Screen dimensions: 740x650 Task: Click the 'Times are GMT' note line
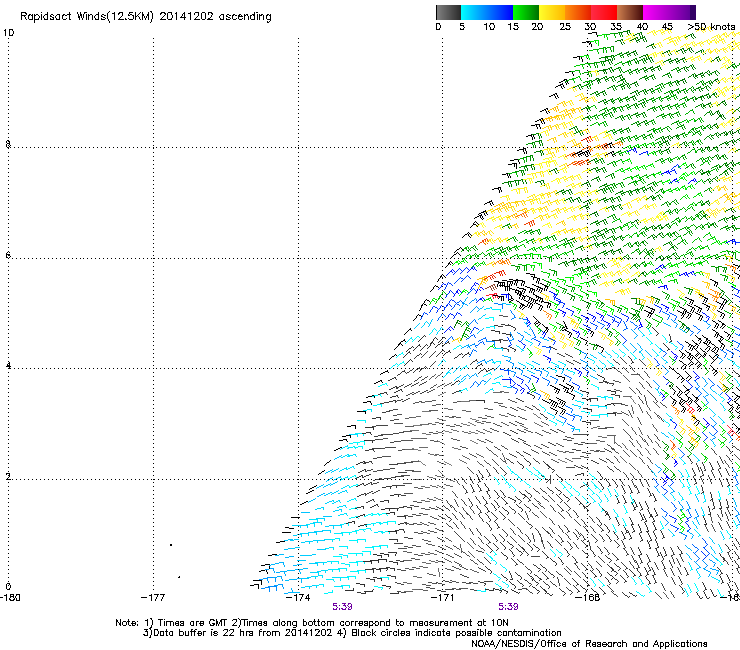312,623
